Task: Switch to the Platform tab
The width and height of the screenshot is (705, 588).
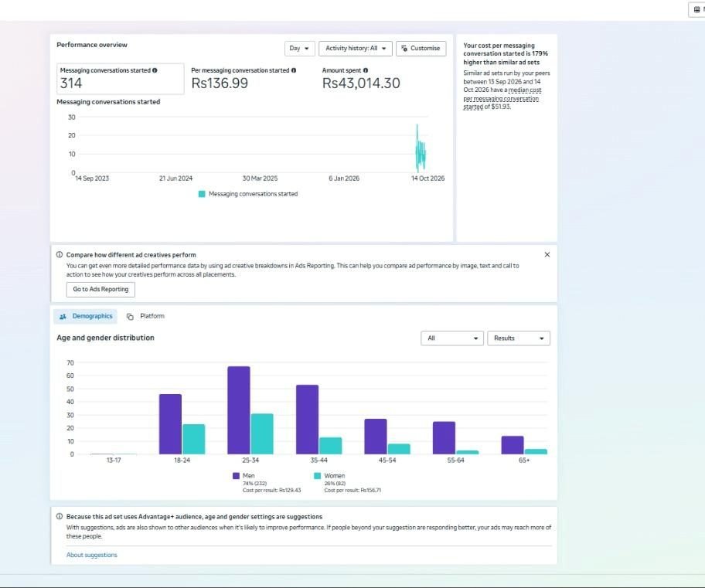Action: click(145, 317)
